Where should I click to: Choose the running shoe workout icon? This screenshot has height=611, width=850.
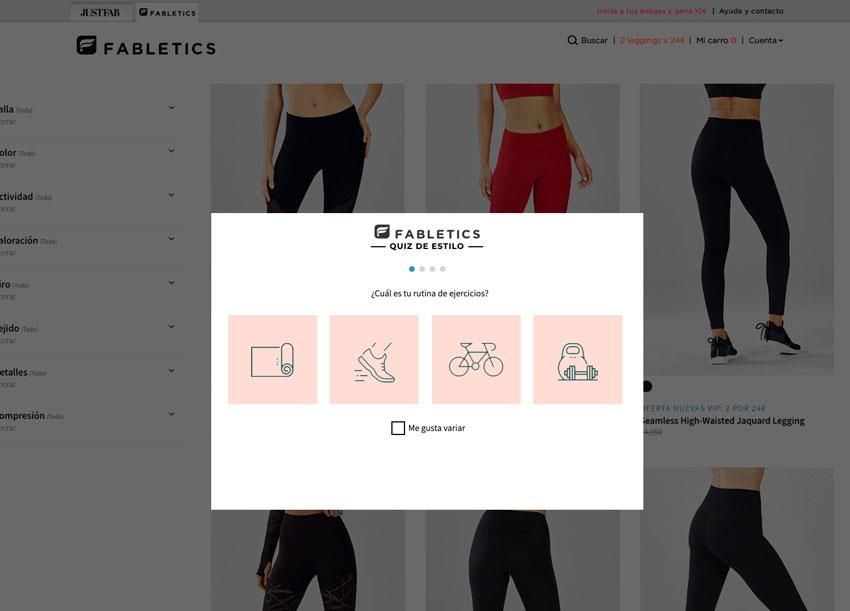[374, 359]
